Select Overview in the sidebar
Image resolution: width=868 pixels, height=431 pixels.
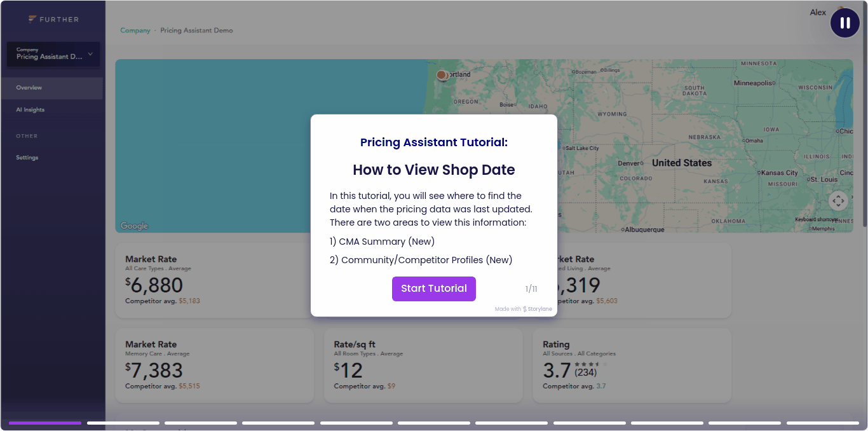tap(51, 88)
